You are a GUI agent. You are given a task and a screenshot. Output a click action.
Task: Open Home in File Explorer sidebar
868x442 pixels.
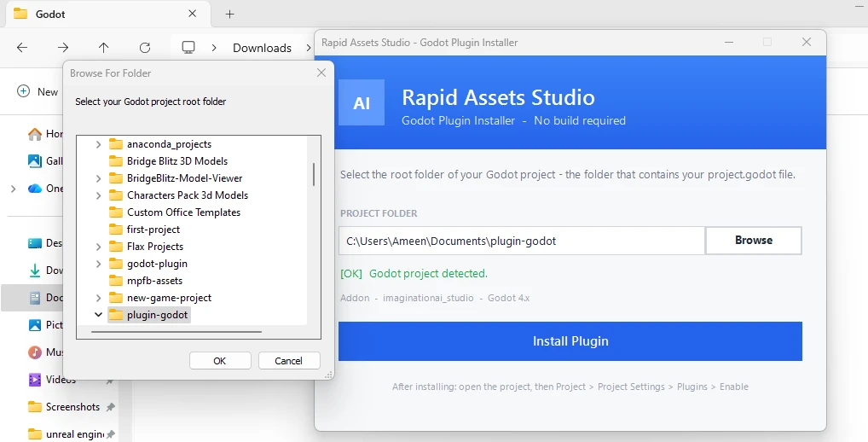click(45, 133)
